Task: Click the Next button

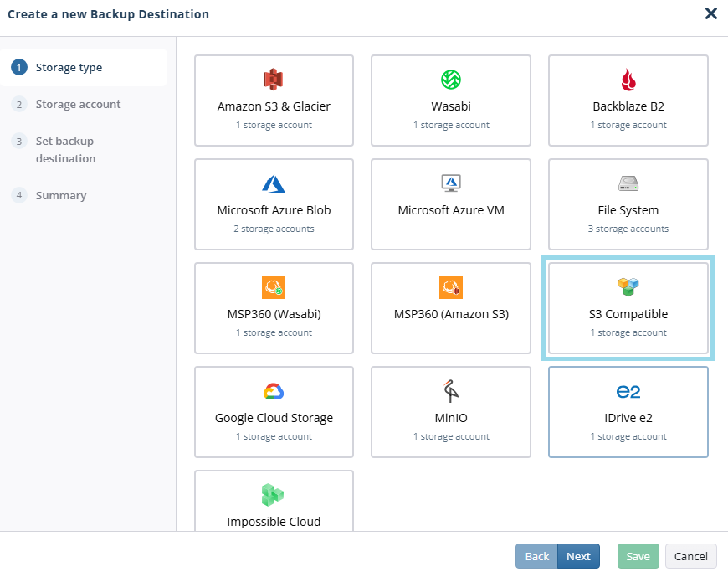Action: pos(578,556)
